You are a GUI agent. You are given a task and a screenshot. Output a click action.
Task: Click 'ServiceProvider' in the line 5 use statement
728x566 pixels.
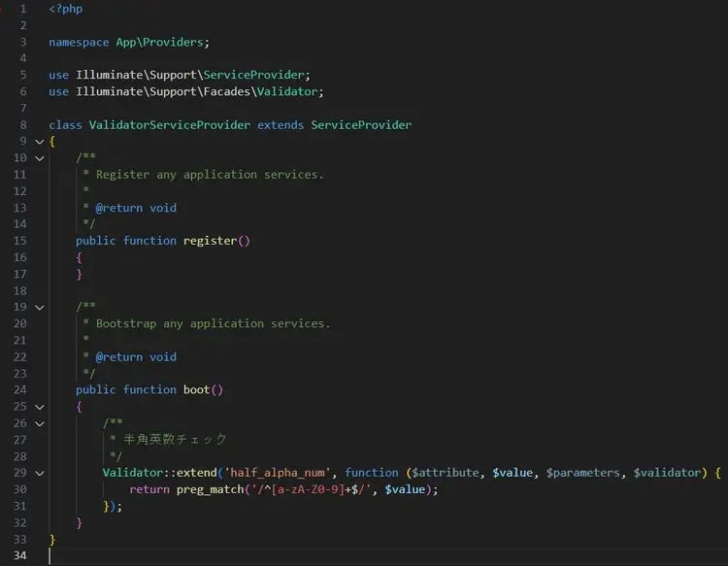(253, 75)
